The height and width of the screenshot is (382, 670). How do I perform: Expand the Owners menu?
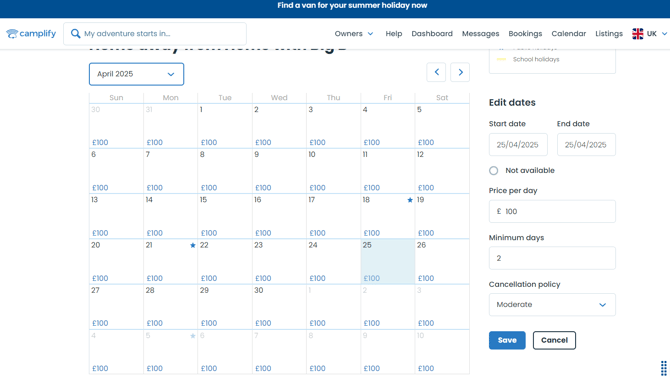tap(354, 33)
